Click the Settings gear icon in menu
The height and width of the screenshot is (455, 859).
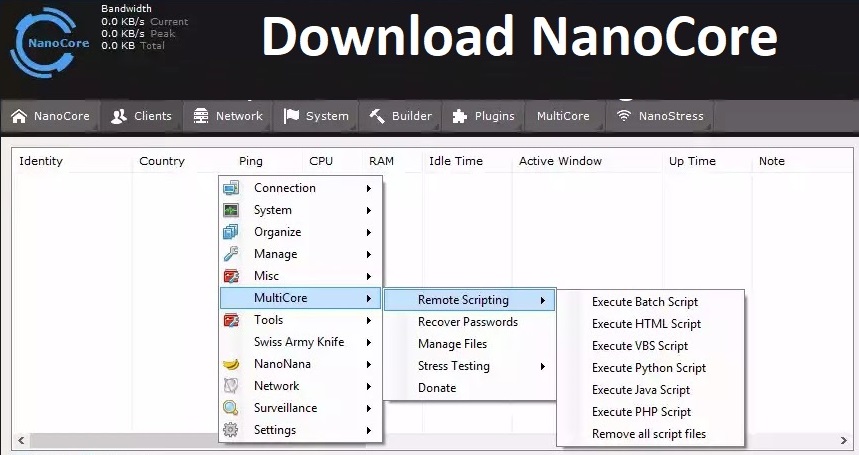231,430
